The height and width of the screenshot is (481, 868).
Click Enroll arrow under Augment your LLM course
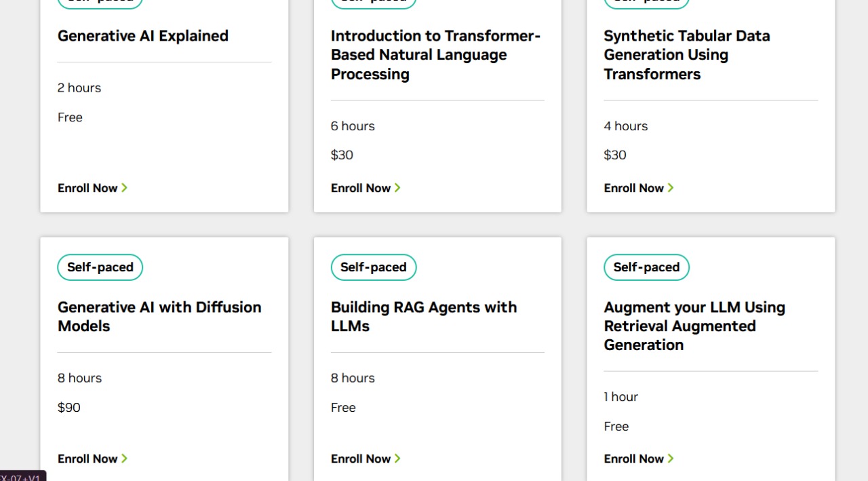tap(671, 459)
